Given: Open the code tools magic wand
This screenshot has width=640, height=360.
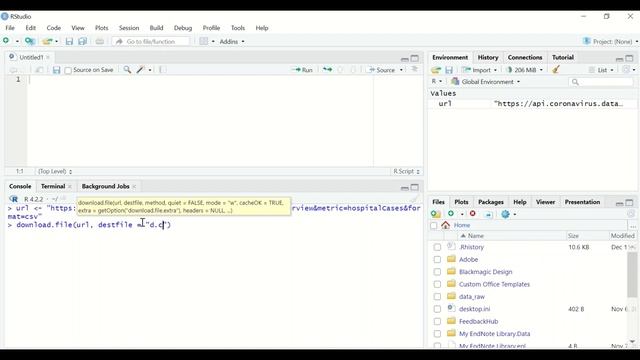Looking at the screenshot, I should (141, 70).
